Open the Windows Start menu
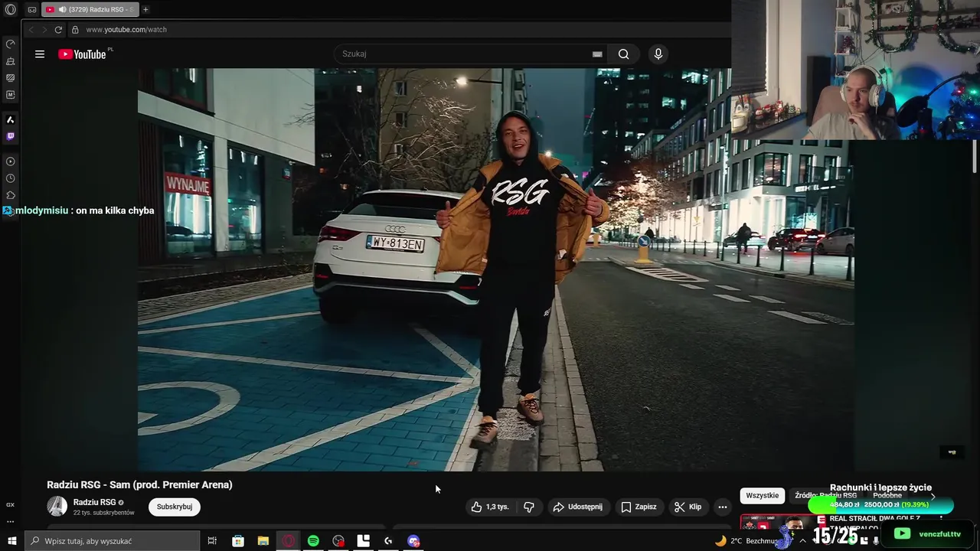Viewport: 980px width, 551px height. point(12,541)
